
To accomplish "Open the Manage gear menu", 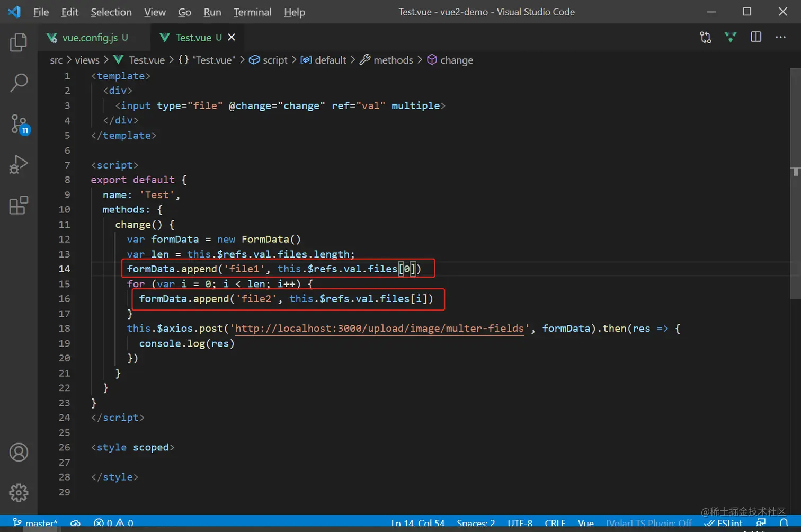I will point(19,493).
